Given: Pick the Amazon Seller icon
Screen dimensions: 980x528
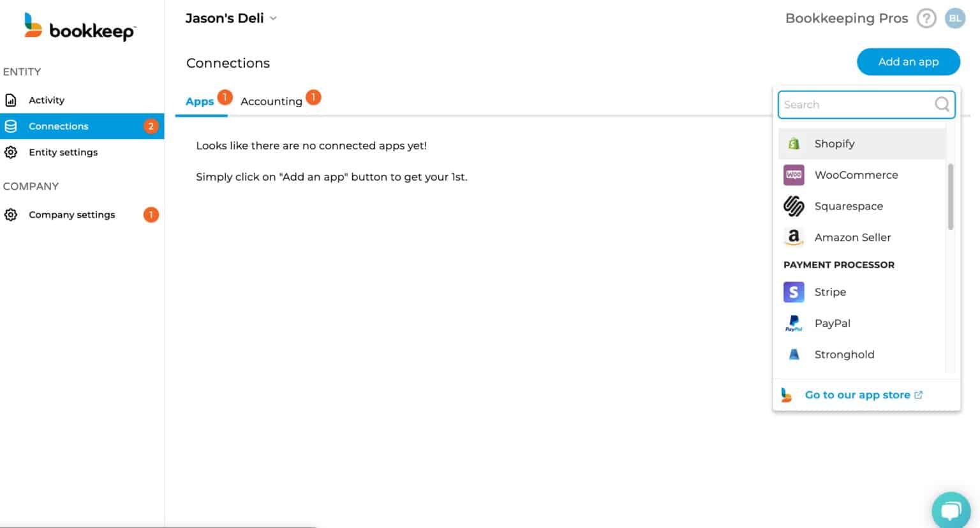Looking at the screenshot, I should (794, 237).
